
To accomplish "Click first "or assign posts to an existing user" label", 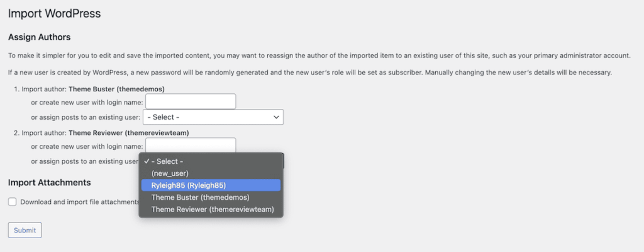I will pos(86,117).
